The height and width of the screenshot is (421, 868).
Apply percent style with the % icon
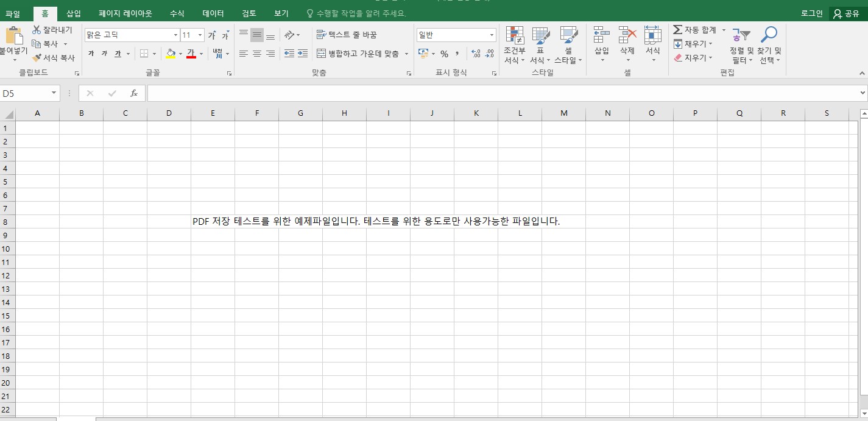[x=445, y=54]
